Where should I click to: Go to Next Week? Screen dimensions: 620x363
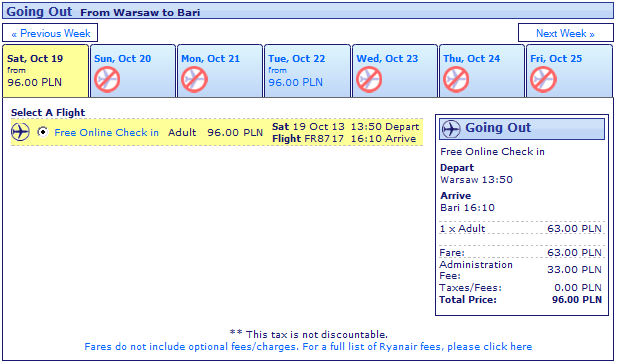coord(565,33)
